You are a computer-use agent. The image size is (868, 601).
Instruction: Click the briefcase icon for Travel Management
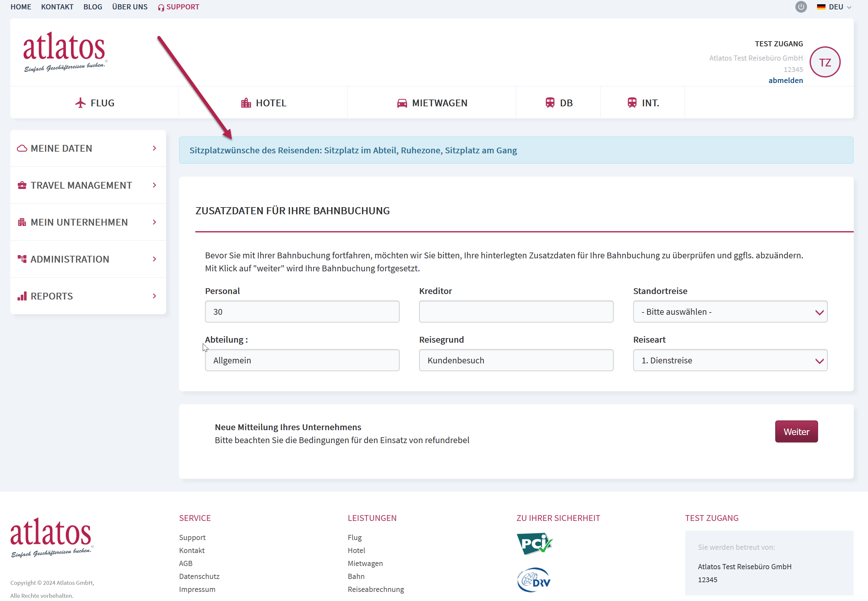[22, 185]
